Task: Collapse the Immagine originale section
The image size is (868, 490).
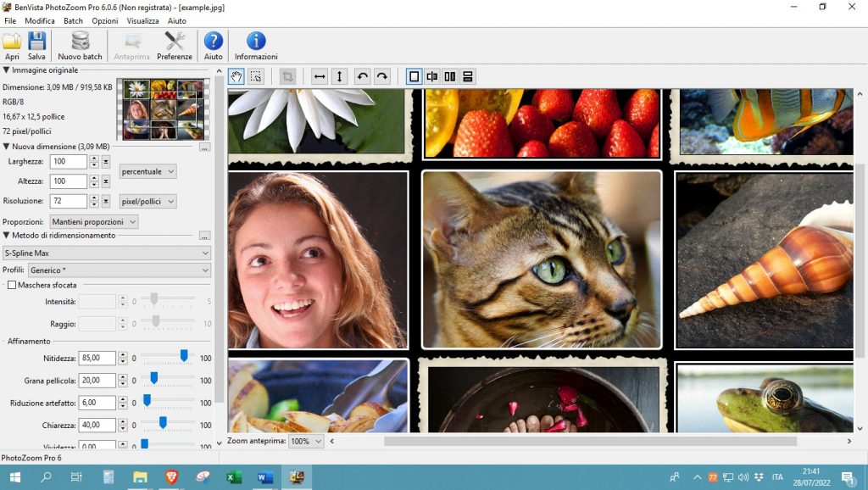Action: [x=7, y=70]
